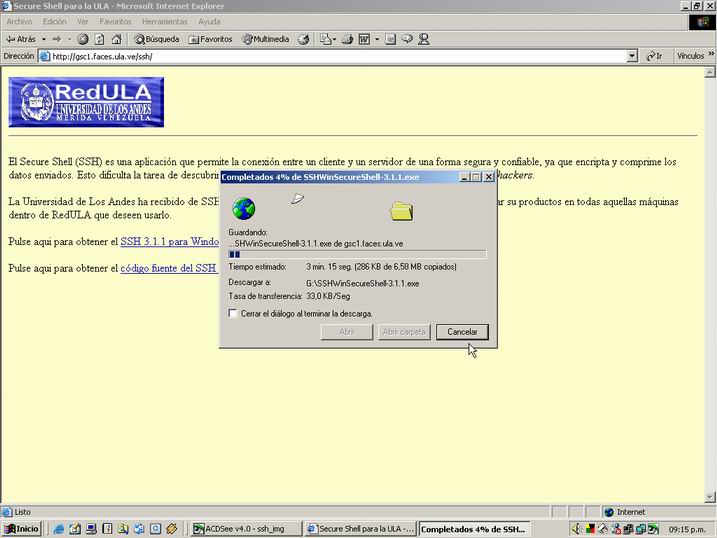Click the globe icon in download dialog

point(243,208)
